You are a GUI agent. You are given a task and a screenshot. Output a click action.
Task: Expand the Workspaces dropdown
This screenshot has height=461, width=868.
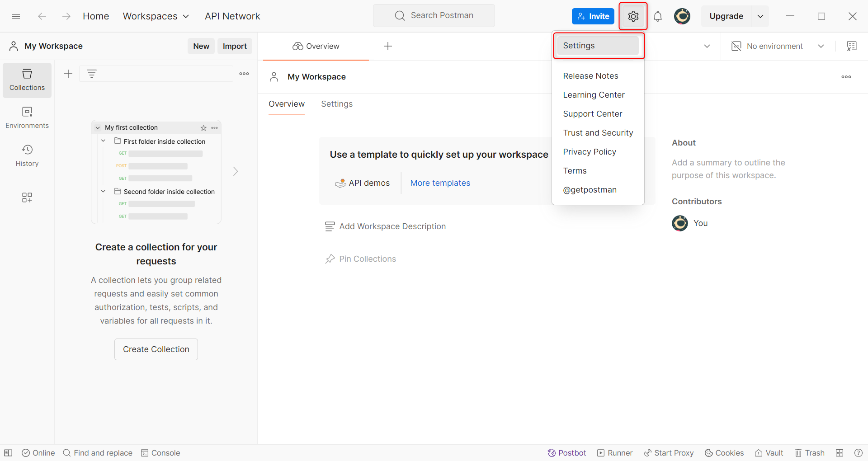(x=156, y=16)
